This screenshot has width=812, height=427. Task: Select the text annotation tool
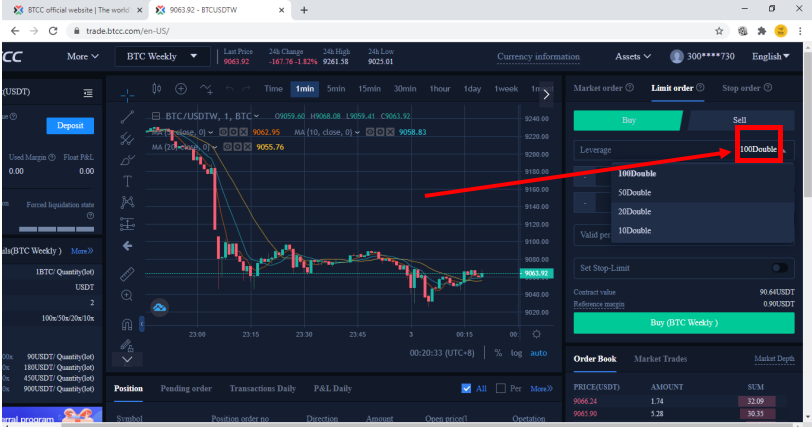(x=127, y=181)
